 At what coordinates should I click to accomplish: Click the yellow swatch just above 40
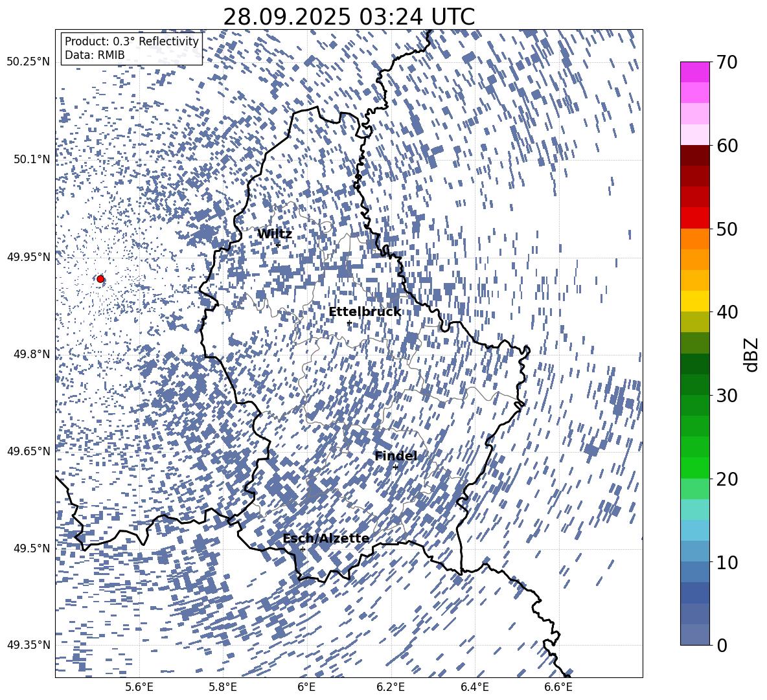coord(694,301)
